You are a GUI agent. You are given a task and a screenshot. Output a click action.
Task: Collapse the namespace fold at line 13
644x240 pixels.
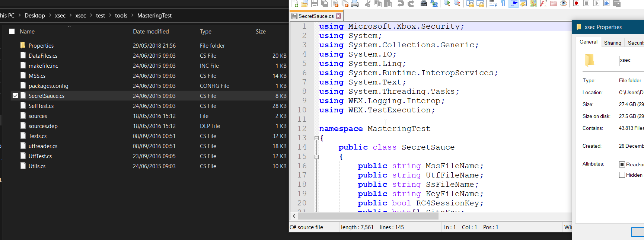tap(316, 138)
